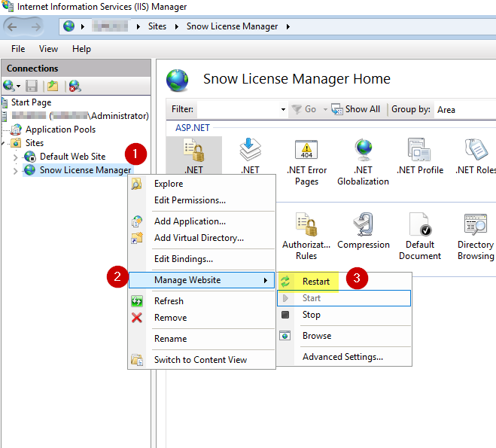Choose Switch to Content View
The image size is (496, 448).
202,360
